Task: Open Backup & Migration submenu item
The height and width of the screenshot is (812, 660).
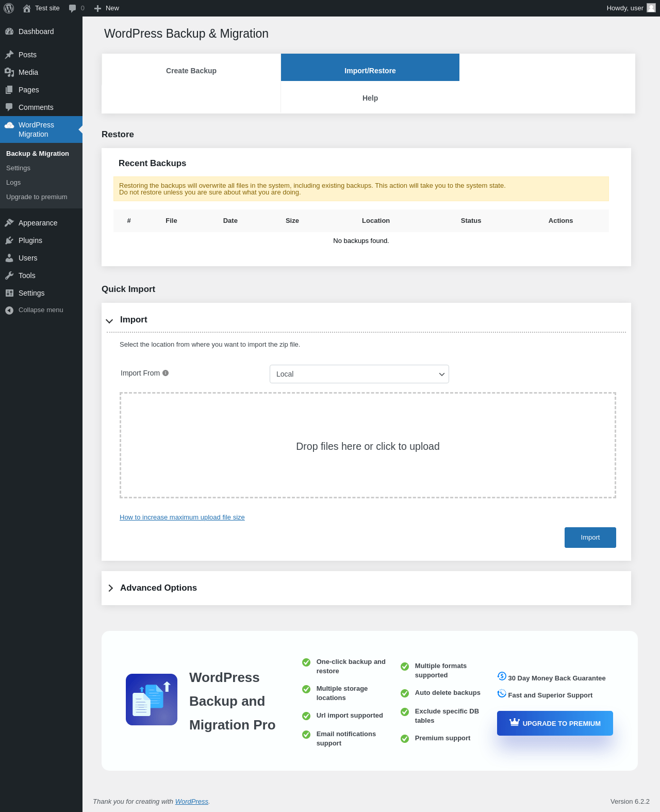Action: pos(38,154)
